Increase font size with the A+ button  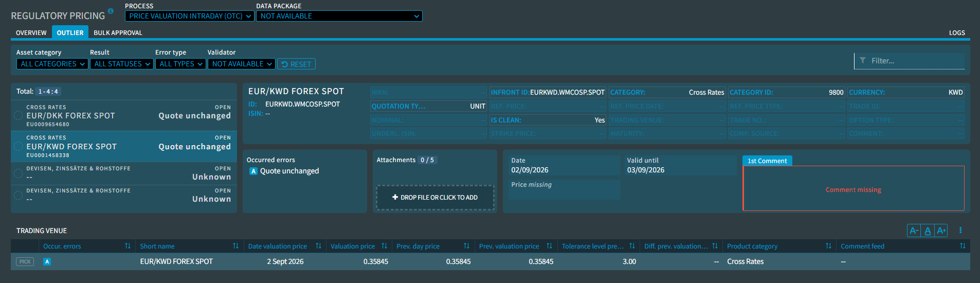coord(941,231)
